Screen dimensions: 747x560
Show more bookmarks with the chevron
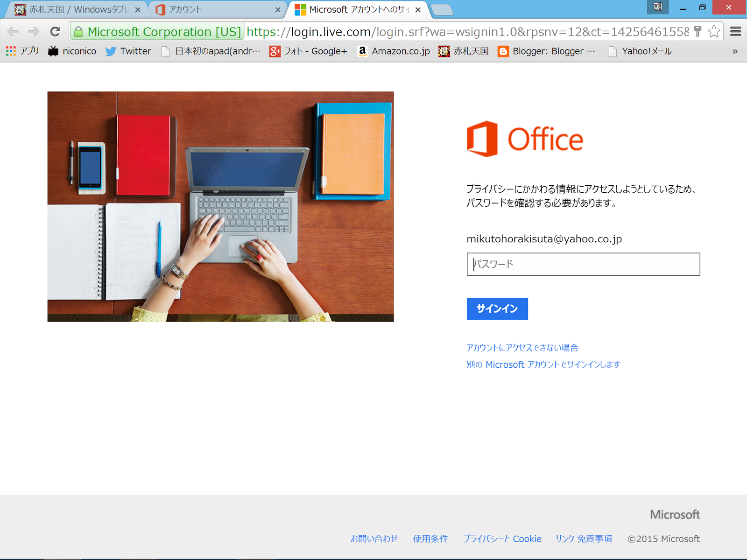pos(735,51)
